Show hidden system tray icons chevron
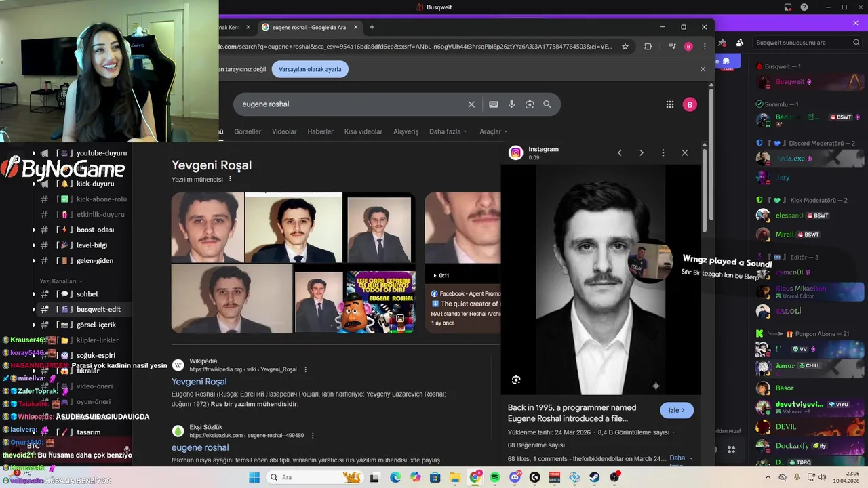 click(767, 477)
